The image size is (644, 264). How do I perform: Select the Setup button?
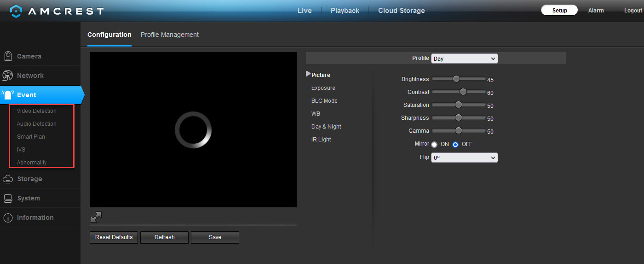click(559, 10)
